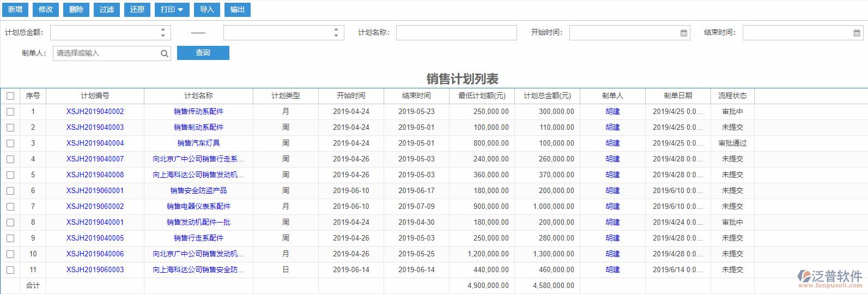This screenshot has width=868, height=294.
Task: Click the 新增 toolbar button
Action: click(x=15, y=9)
